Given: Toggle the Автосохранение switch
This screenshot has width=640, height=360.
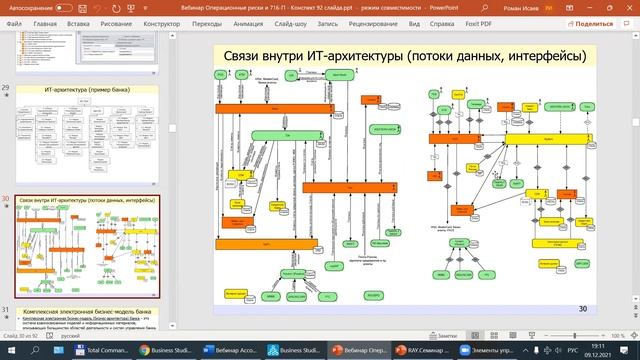Looking at the screenshot, I should pyautogui.click(x=64, y=8).
